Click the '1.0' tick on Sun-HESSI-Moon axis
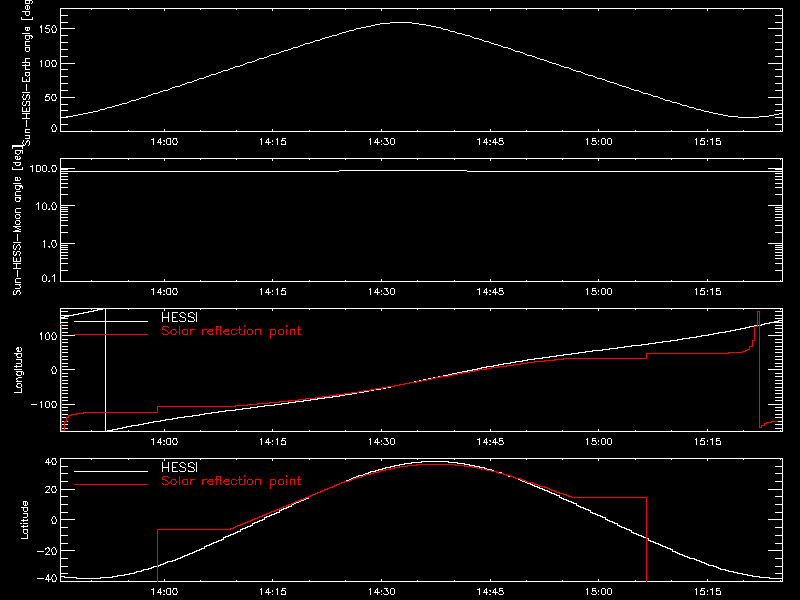 49,244
